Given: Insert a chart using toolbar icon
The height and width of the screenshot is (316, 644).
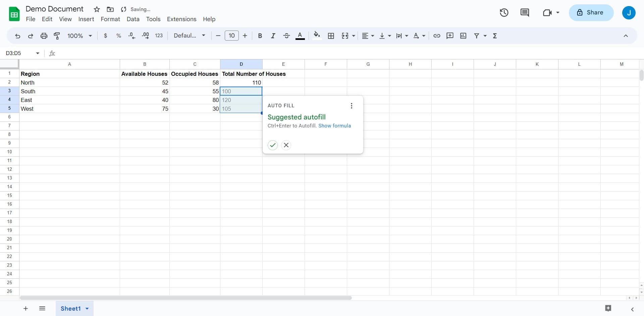Looking at the screenshot, I should click(x=463, y=36).
